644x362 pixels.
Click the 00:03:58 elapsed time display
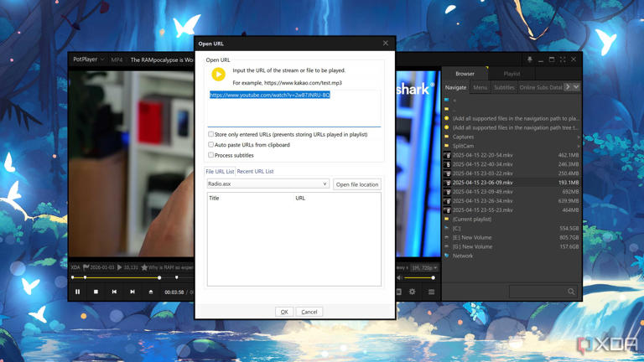click(174, 292)
